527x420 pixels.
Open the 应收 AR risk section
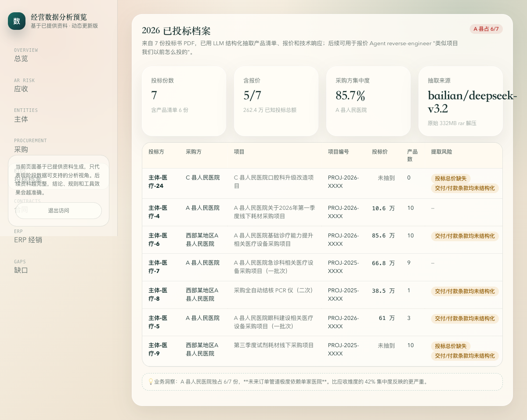coord(21,89)
